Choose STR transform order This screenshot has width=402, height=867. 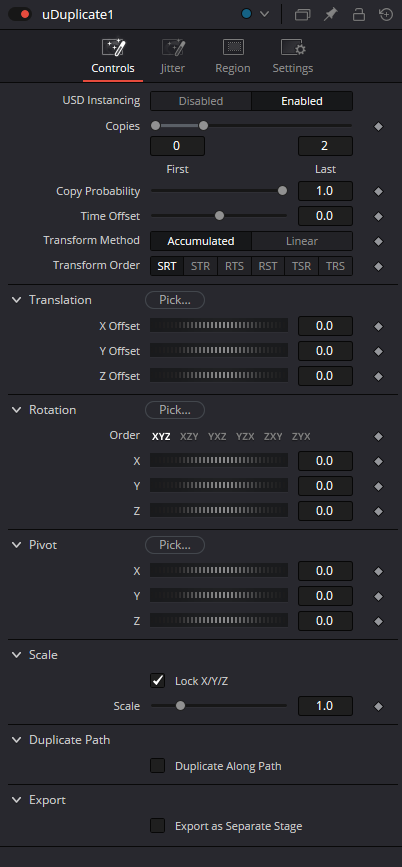pos(200,266)
